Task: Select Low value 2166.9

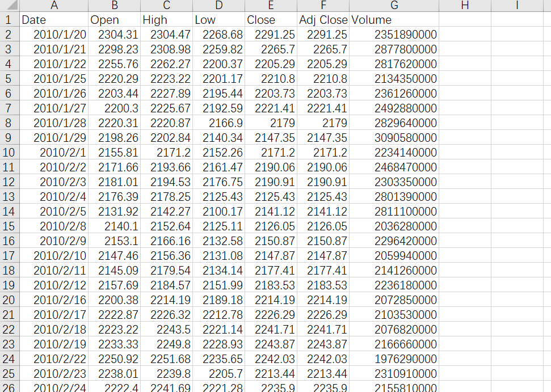Action: point(219,123)
